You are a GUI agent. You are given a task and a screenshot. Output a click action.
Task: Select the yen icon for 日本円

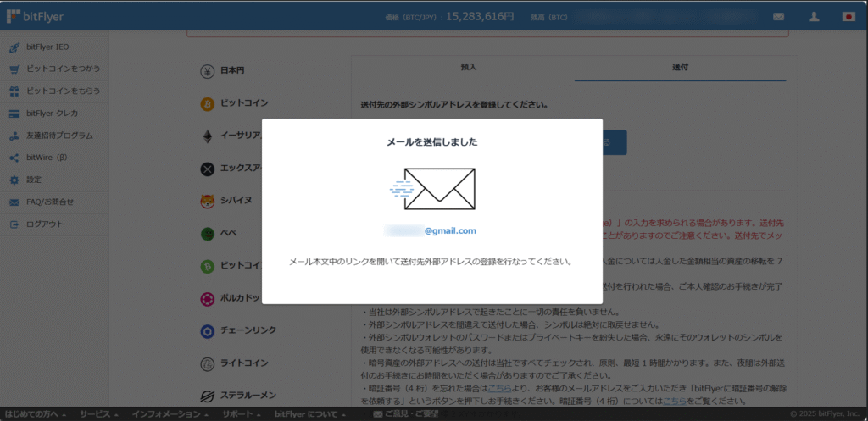pyautogui.click(x=207, y=71)
